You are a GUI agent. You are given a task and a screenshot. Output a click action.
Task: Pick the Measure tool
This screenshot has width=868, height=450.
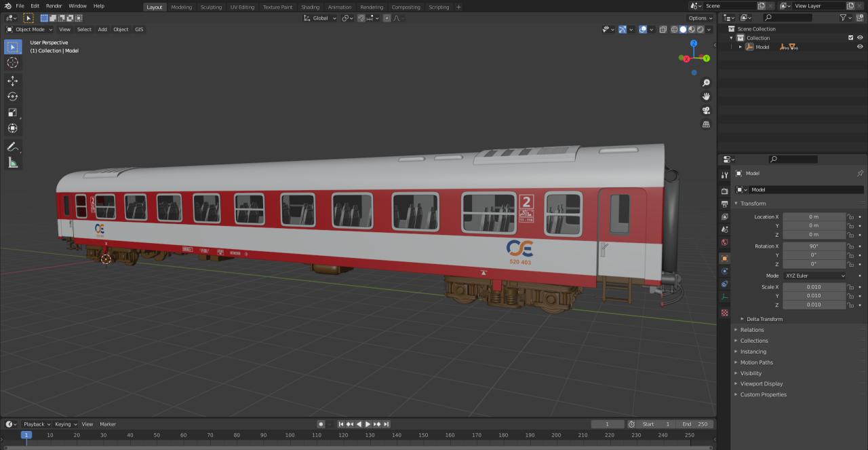(12, 162)
